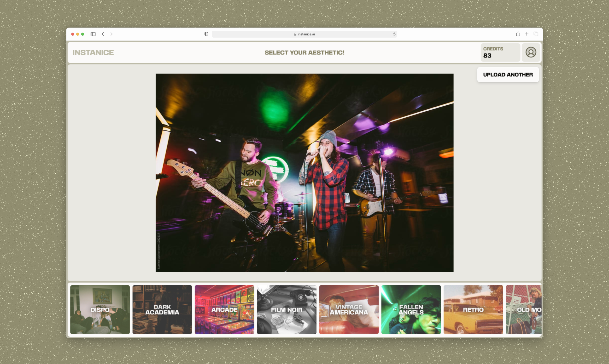
Task: Show the tab overview icon
Action: [536, 34]
